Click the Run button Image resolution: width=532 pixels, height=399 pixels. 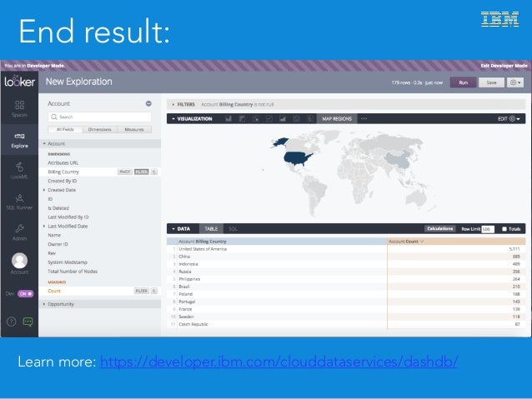coord(463,82)
